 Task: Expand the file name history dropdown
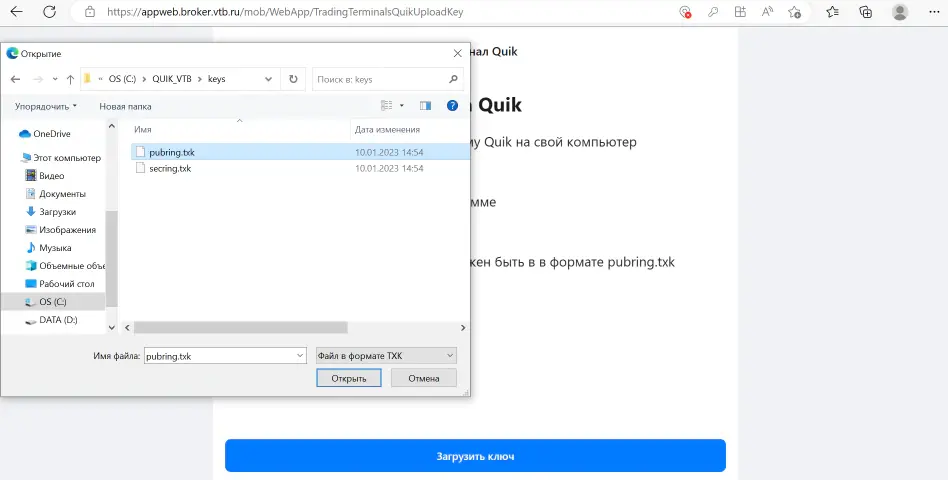point(300,356)
